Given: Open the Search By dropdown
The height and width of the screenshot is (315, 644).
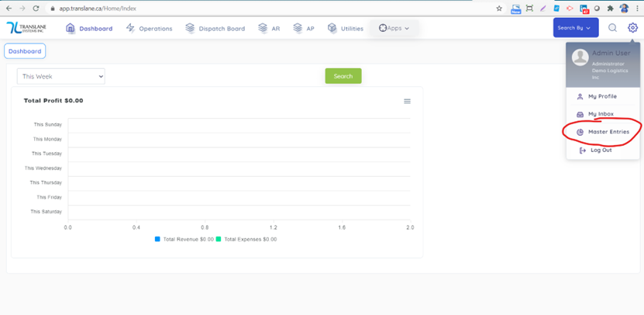Looking at the screenshot, I should (575, 28).
